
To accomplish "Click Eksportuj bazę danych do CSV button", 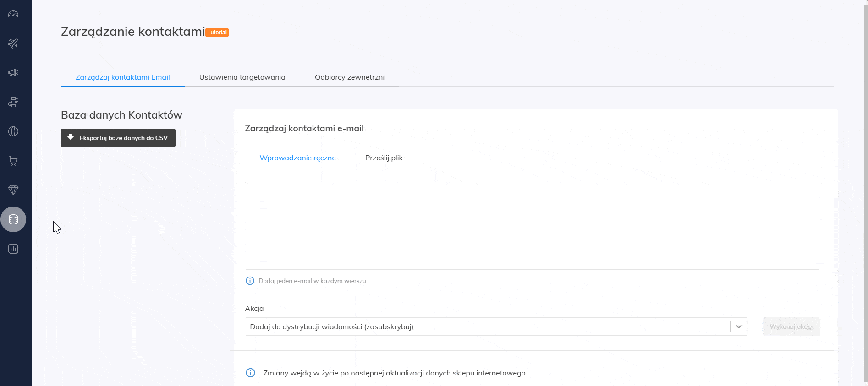I will click(x=118, y=138).
